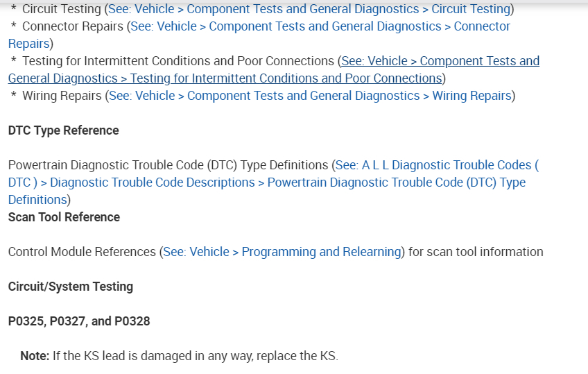Click the "DTC Type Reference" heading

pyautogui.click(x=64, y=130)
